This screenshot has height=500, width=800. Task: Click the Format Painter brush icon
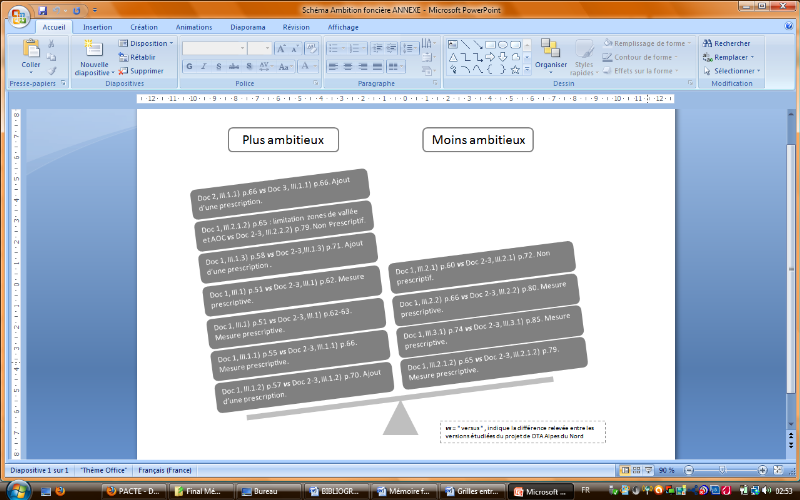52,71
